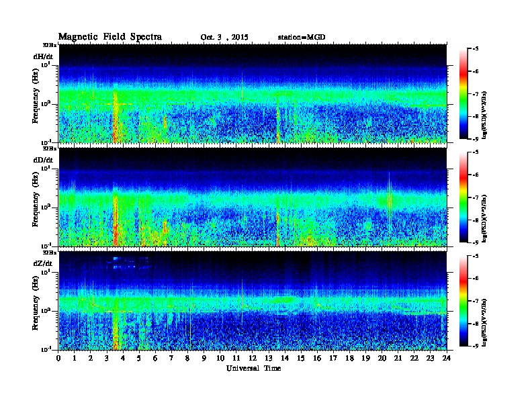Click the hour "21" tick label on time axis
The height and width of the screenshot is (411, 532).
click(398, 358)
